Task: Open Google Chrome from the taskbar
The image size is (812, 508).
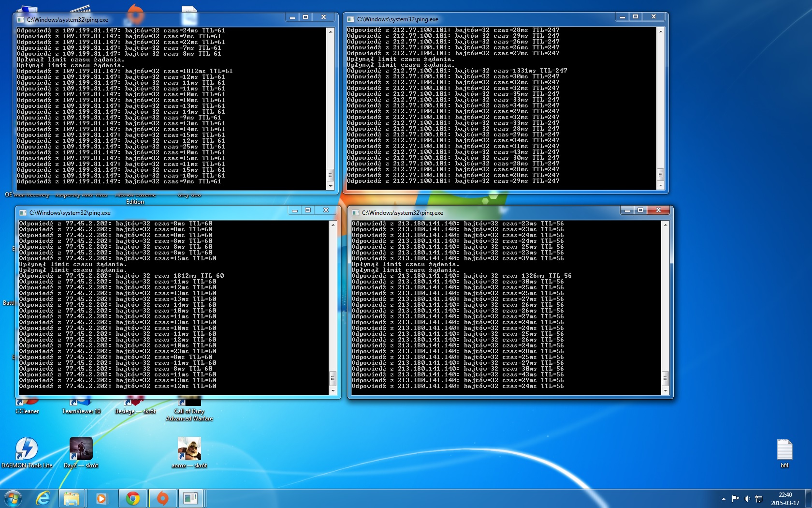Action: 133,498
